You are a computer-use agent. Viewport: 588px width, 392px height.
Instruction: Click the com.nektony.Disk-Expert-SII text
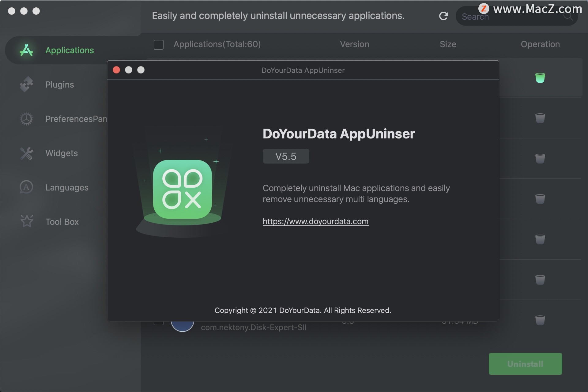(x=254, y=327)
